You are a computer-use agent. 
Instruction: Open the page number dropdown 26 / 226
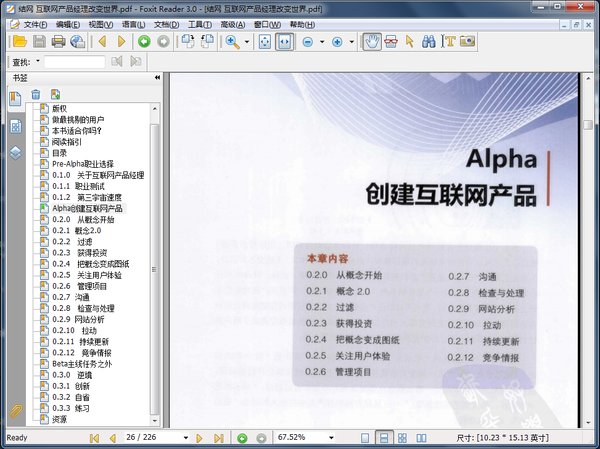pos(185,438)
